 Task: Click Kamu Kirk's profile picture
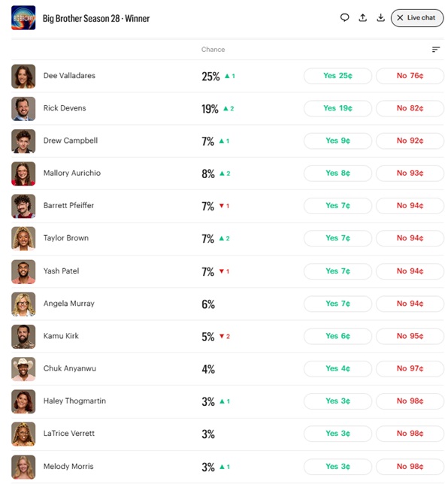coord(23,337)
